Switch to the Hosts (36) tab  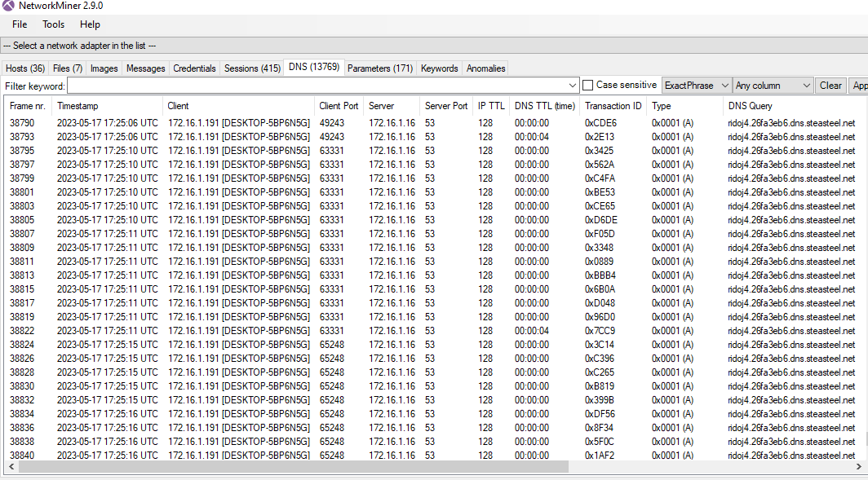point(25,68)
